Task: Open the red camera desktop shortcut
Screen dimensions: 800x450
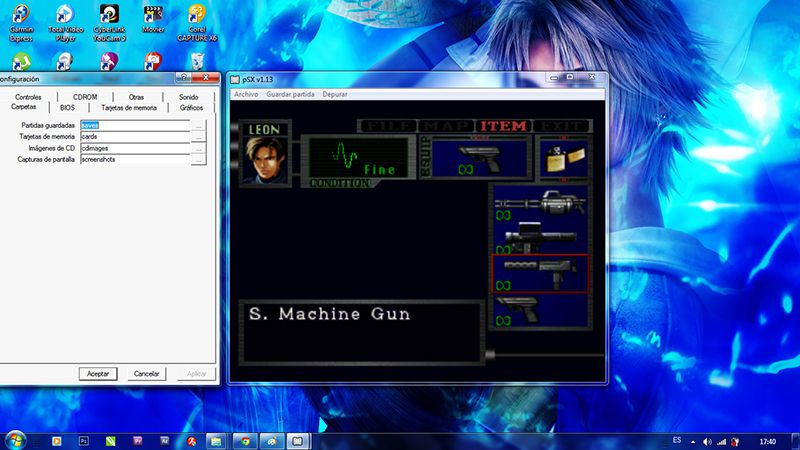Action: (153, 61)
